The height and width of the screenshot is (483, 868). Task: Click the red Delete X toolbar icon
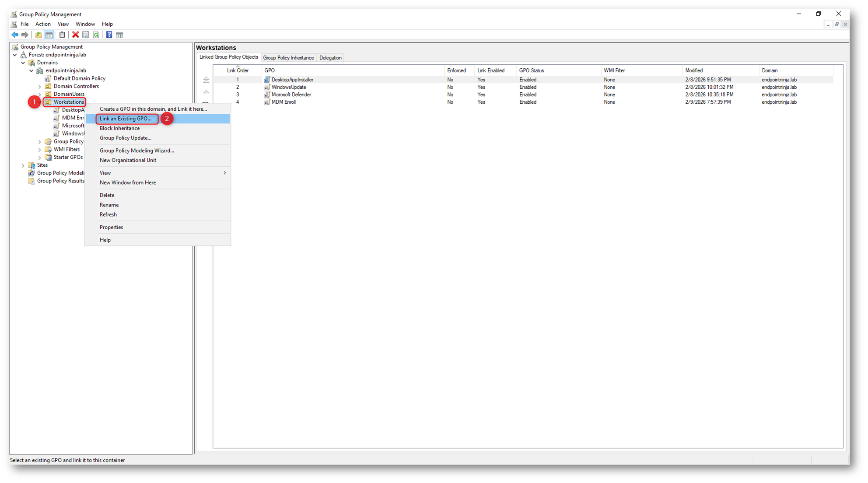75,35
